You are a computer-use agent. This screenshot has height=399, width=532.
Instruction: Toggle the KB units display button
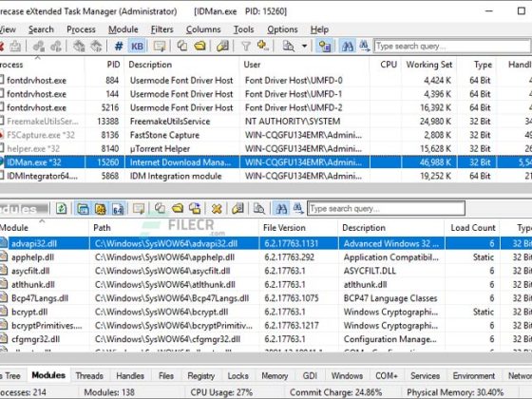137,46
